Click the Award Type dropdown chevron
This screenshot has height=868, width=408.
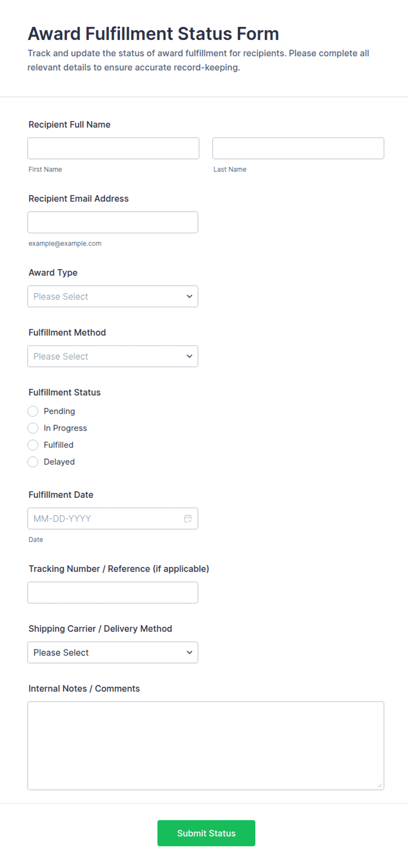(190, 296)
